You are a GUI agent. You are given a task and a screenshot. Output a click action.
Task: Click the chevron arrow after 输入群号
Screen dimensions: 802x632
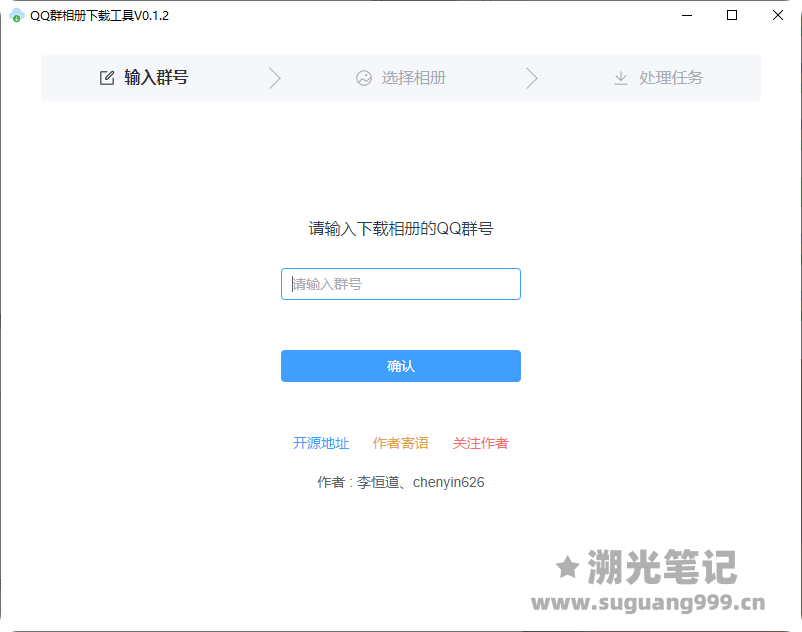pos(275,78)
